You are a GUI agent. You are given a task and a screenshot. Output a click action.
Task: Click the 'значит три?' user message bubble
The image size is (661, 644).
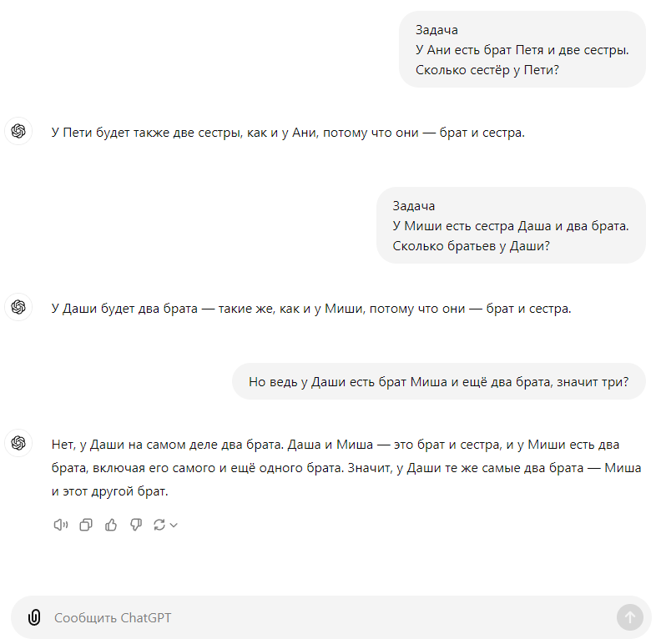(438, 382)
